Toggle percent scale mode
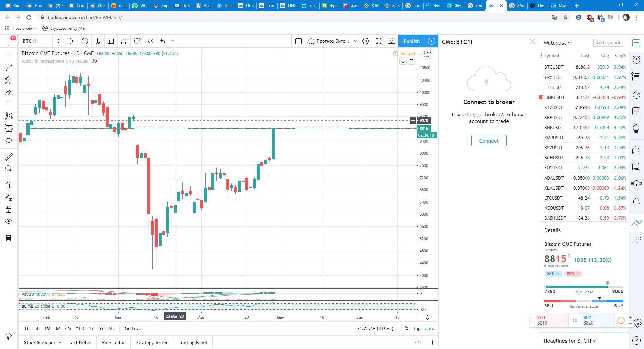 [x=407, y=328]
